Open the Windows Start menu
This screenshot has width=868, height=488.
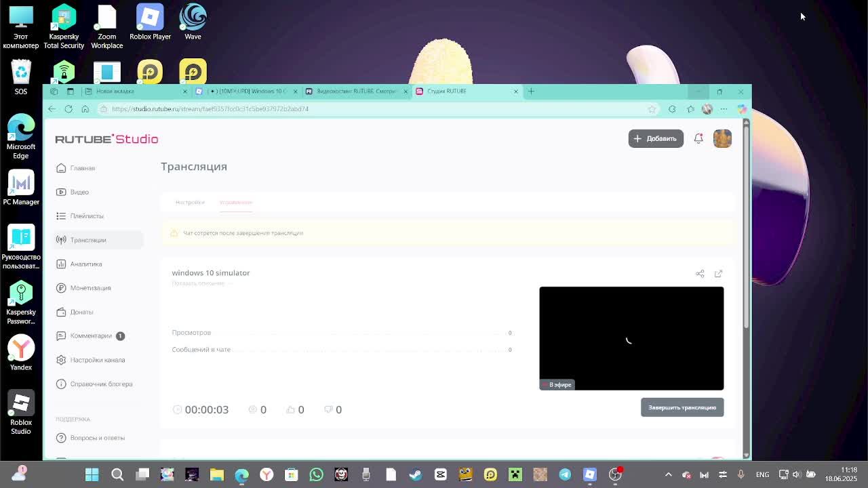pyautogui.click(x=92, y=474)
